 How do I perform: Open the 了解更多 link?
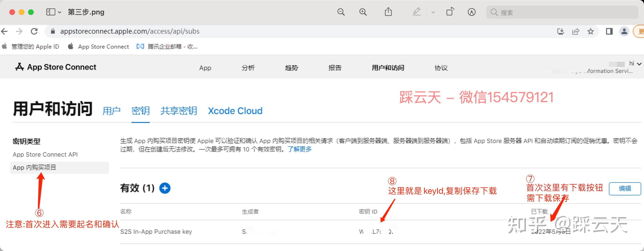pos(299,150)
